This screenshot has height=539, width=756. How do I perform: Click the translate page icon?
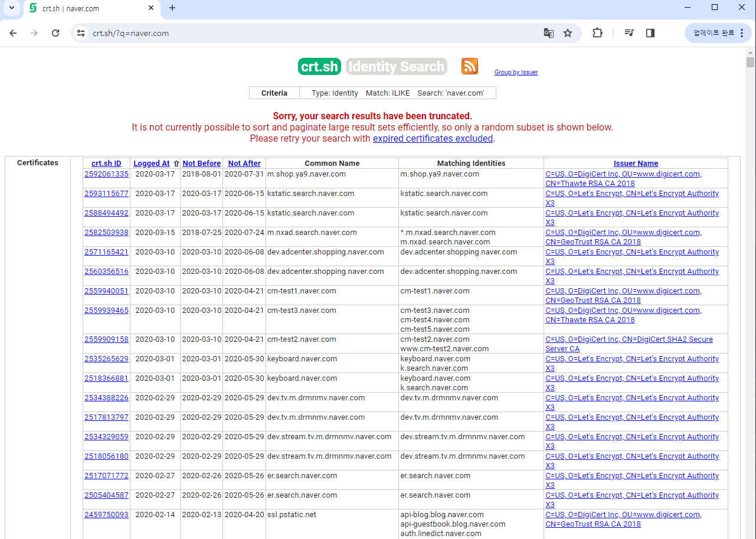pyautogui.click(x=549, y=33)
